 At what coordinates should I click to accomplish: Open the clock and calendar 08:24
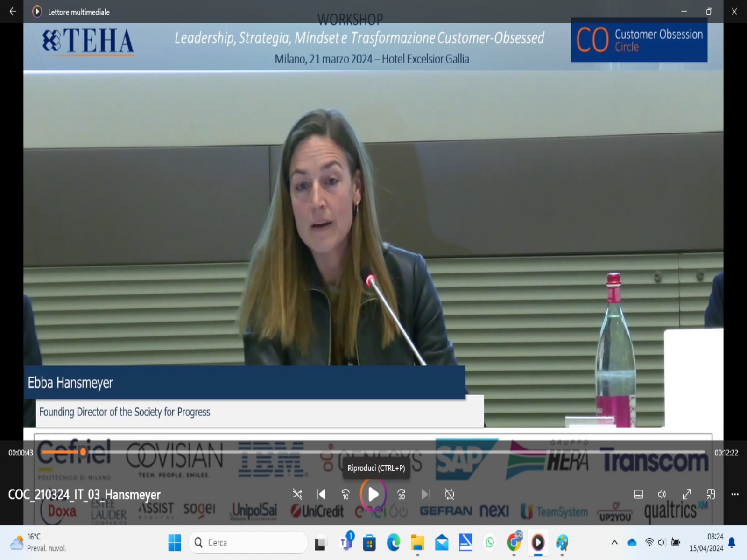[706, 543]
